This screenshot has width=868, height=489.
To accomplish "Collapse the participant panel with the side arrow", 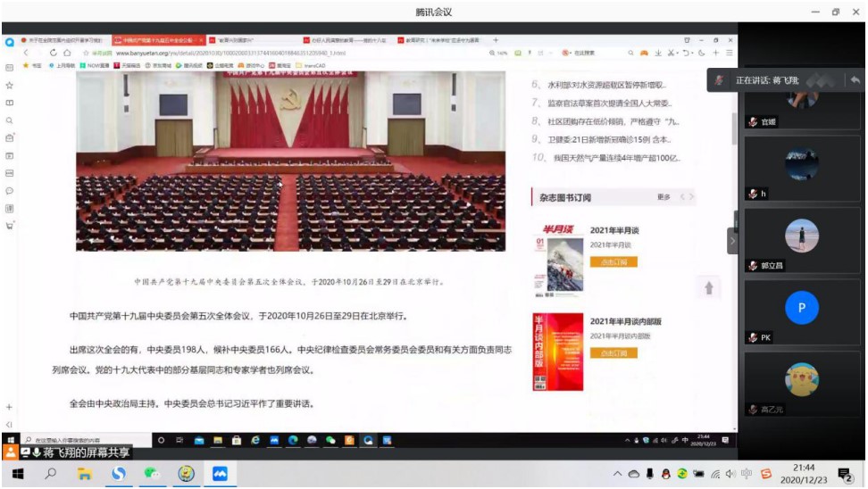I will pos(732,241).
